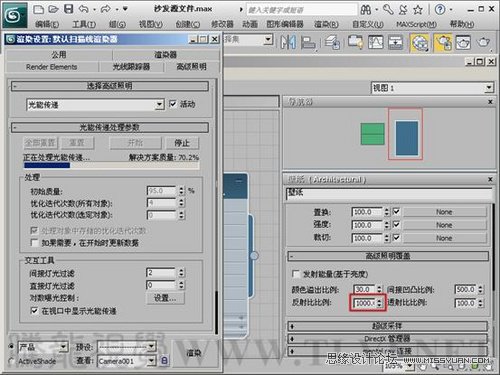
Task: Click the lock icon beside Camera001 dropdown
Action: pos(164,360)
